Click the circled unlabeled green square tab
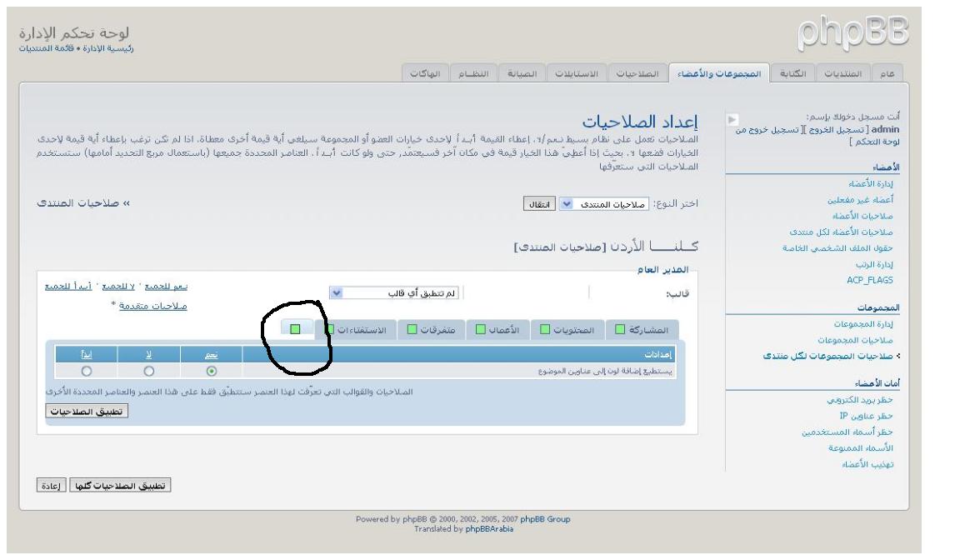Screen dimensions: 960x560 point(296,329)
